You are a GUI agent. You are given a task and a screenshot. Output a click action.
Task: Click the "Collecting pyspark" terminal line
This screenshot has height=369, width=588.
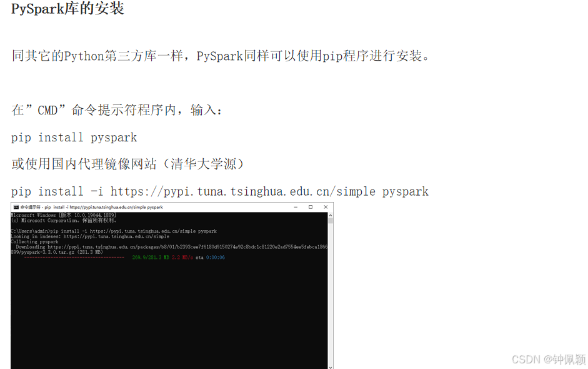[34, 242]
